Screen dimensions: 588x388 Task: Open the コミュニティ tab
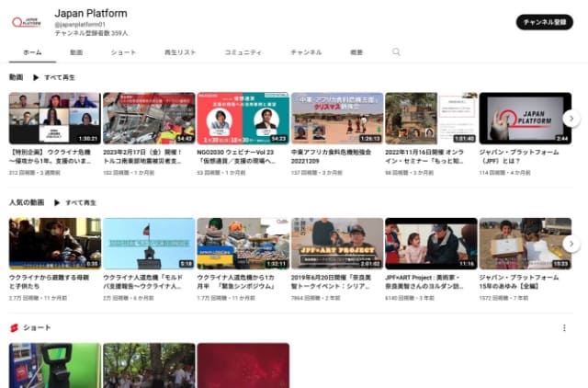(x=243, y=52)
